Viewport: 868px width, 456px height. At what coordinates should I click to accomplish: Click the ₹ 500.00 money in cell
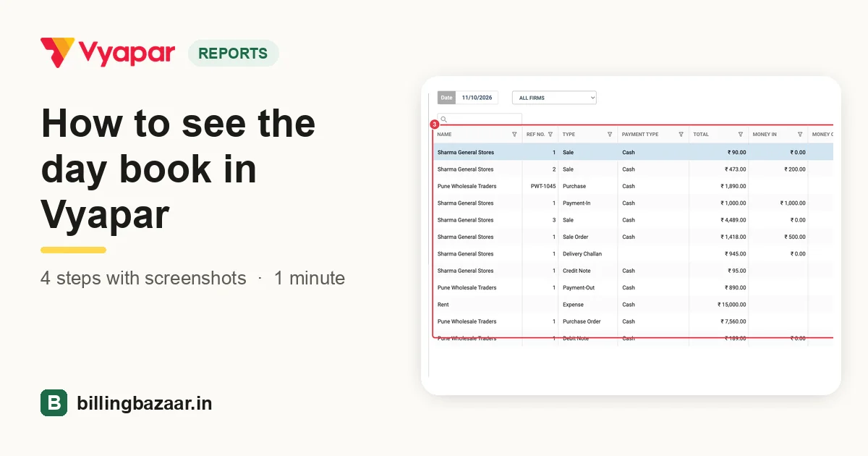794,237
